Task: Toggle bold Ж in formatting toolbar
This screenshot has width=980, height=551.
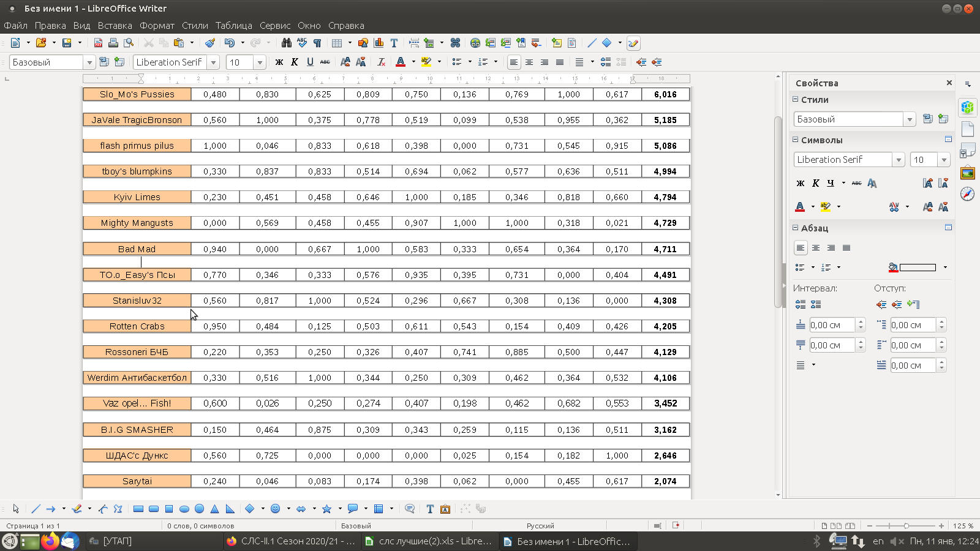Action: tap(279, 62)
